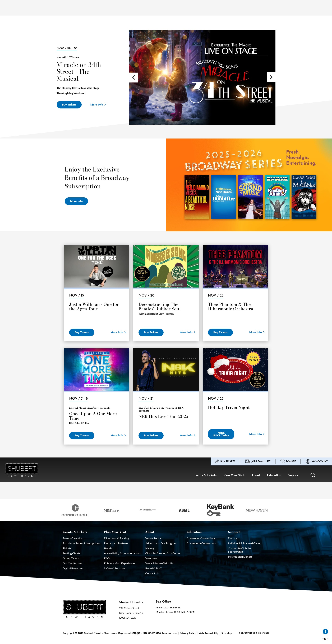Buy tickets for Deconstructing The Beatles' Rubber Soul
The height and width of the screenshot is (644, 332).
151,332
